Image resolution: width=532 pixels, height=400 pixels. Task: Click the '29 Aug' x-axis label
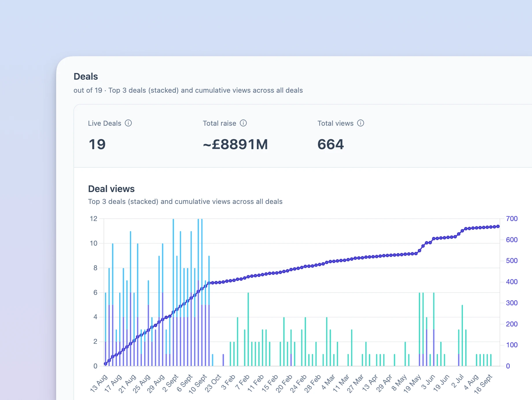pos(156,383)
